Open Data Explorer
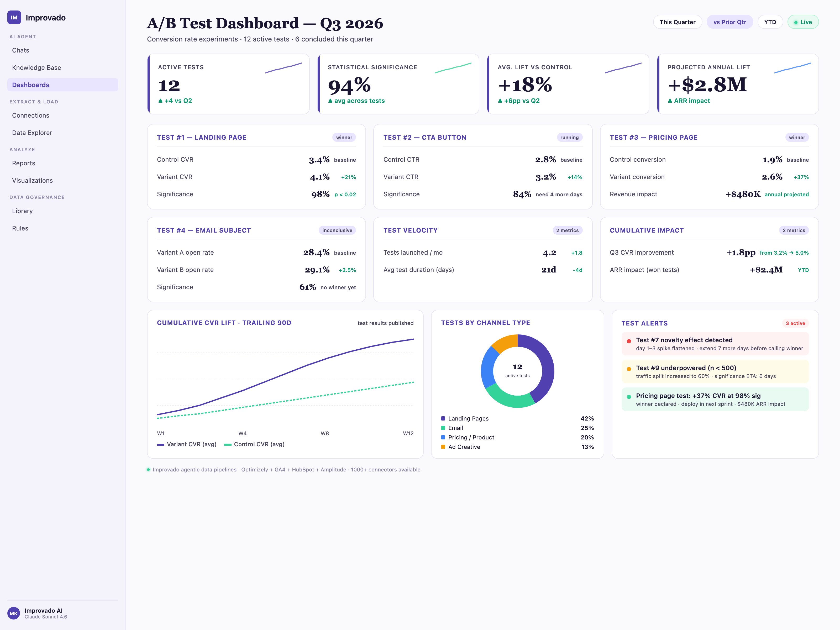The image size is (840, 630). click(x=63, y=133)
